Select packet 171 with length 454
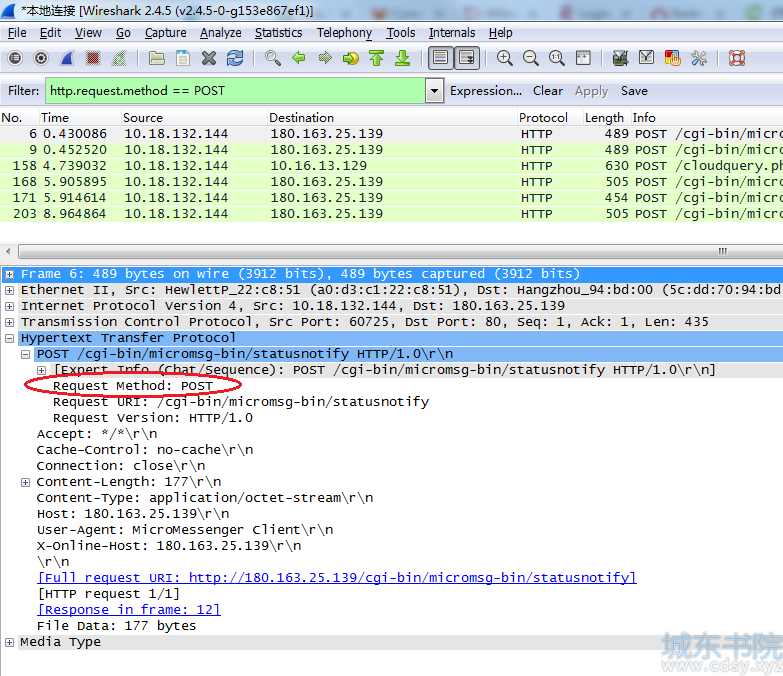This screenshot has width=783, height=676. [392, 198]
